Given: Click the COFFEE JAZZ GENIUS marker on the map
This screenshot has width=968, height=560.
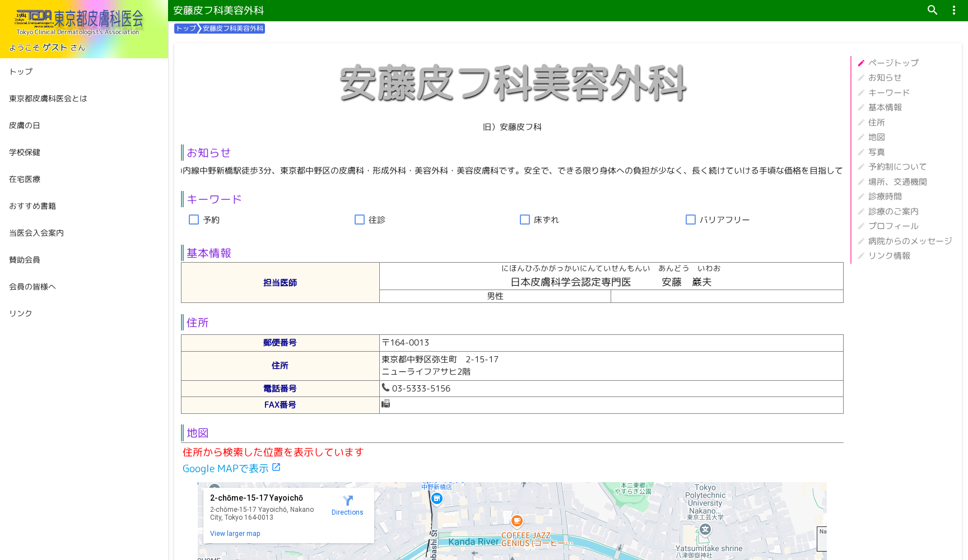Looking at the screenshot, I should [516, 521].
